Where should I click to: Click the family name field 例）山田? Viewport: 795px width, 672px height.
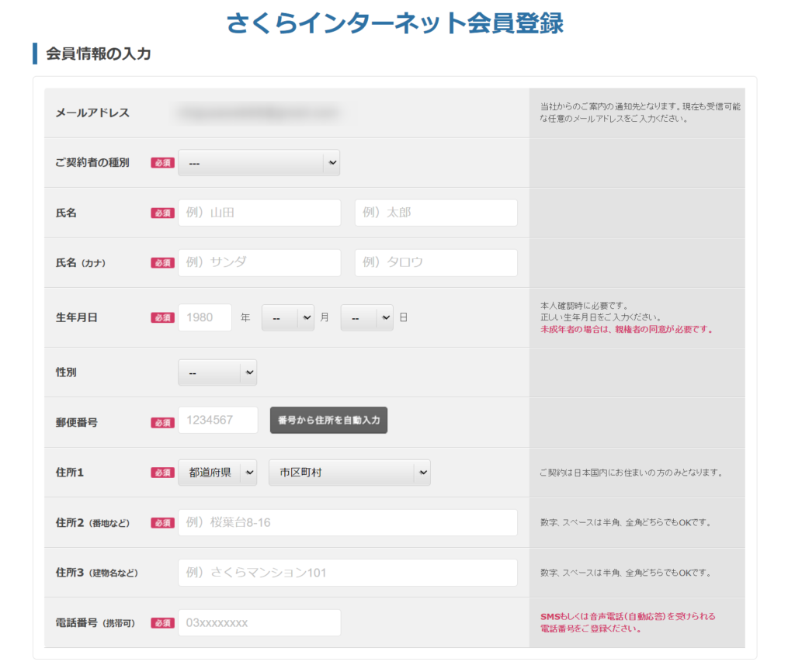259,213
